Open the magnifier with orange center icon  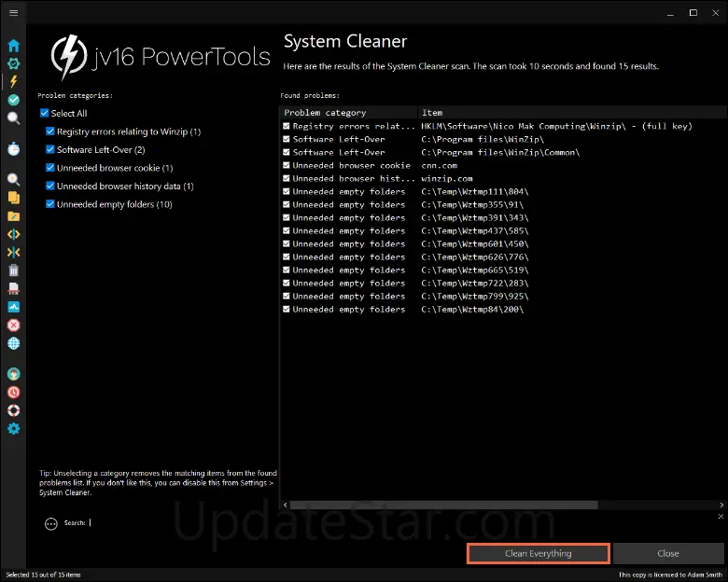click(13, 179)
